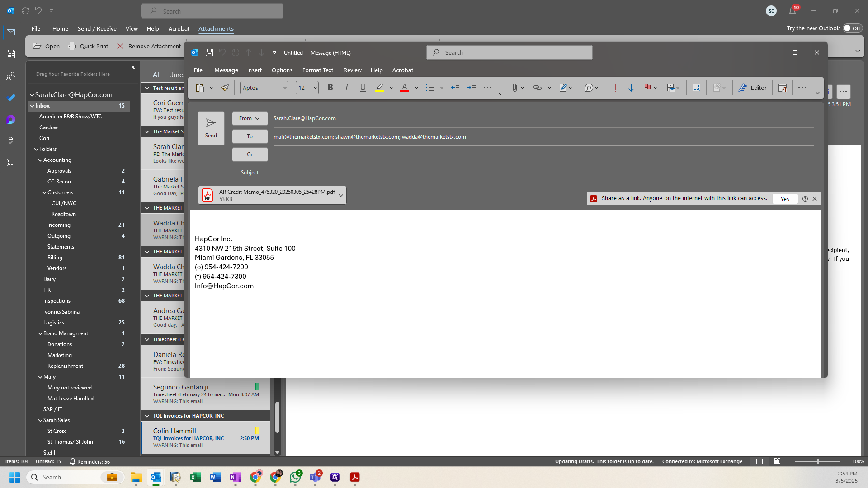Collapse TQL Invoices for HAPCOR group
Viewport: 868px width, 488px height.
[147, 416]
